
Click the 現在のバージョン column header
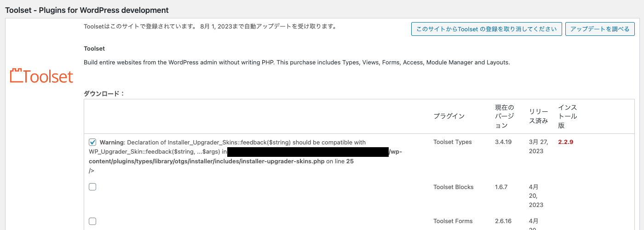click(505, 116)
